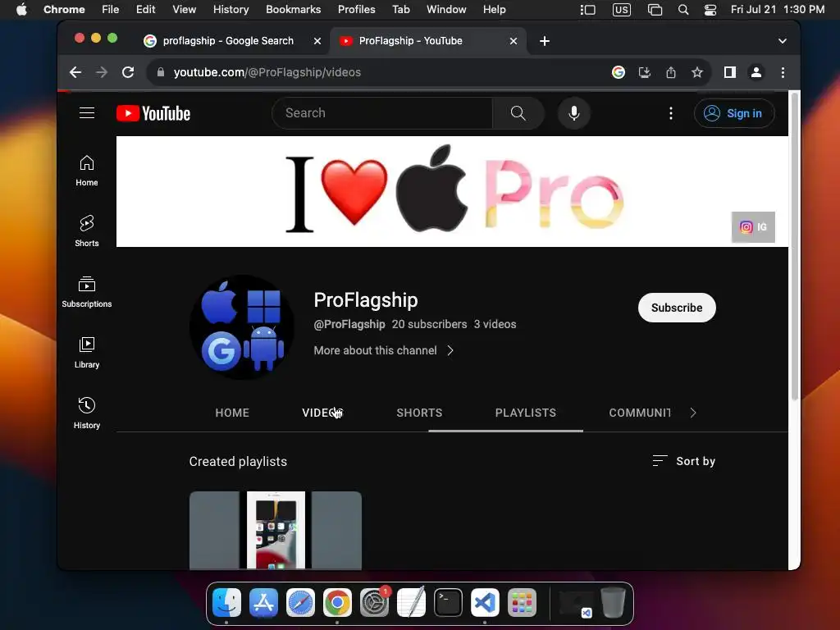Click the @ProFlagship handle text
The image size is (840, 630).
349,324
